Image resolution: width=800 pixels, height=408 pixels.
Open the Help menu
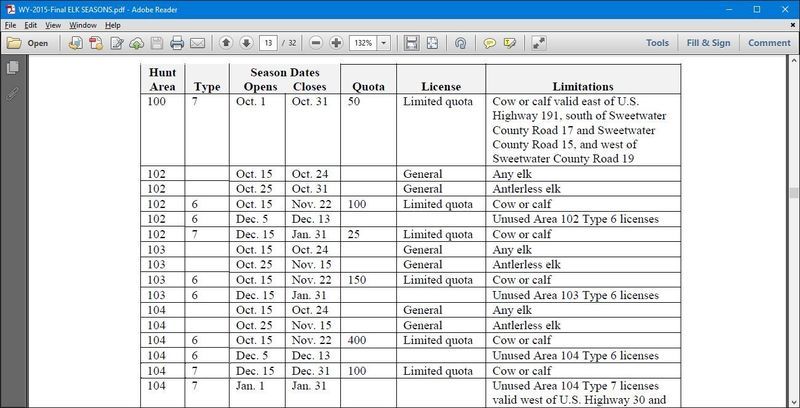[x=113, y=25]
